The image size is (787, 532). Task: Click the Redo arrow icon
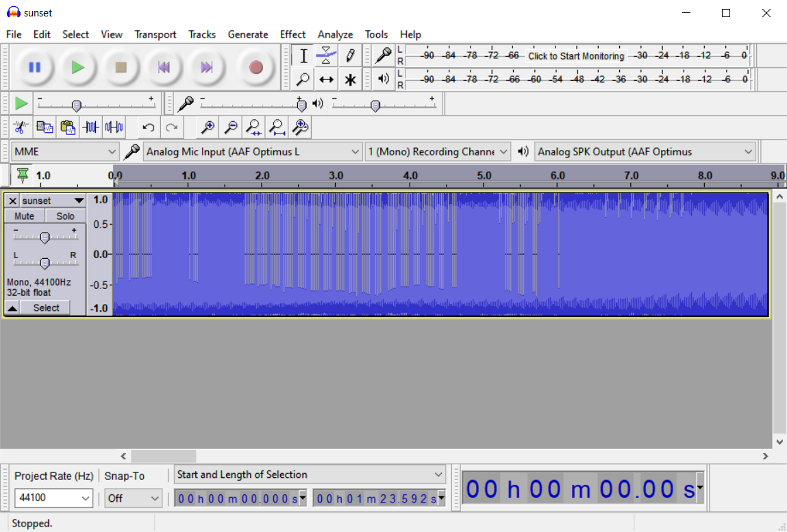(x=172, y=127)
